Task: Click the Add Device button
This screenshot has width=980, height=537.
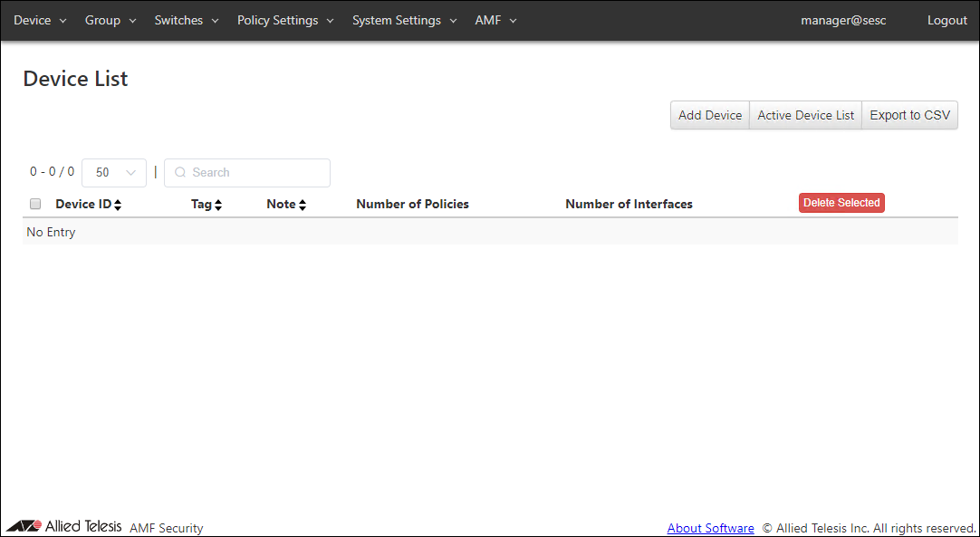Action: (710, 115)
